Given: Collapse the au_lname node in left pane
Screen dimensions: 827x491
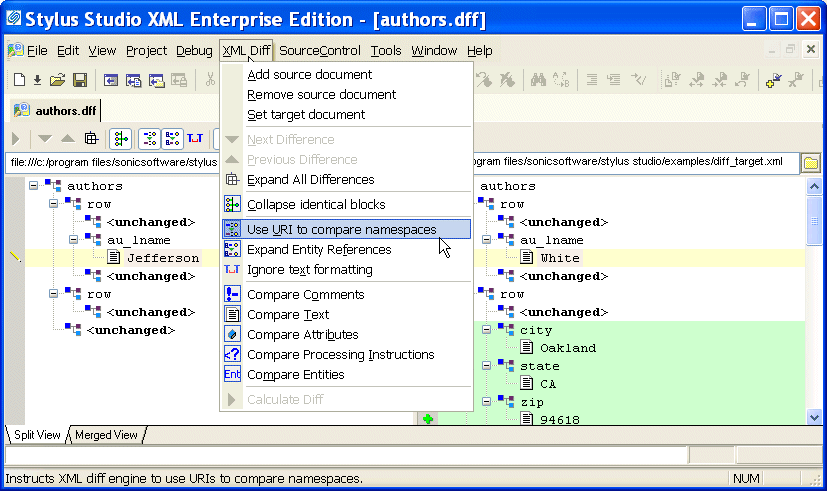Looking at the screenshot, I should point(74,240).
